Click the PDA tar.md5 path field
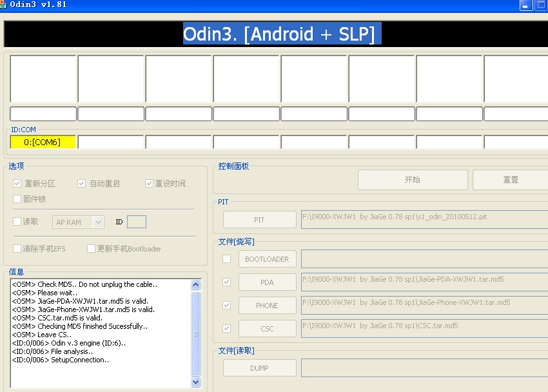The height and width of the screenshot is (392, 548). coord(424,282)
